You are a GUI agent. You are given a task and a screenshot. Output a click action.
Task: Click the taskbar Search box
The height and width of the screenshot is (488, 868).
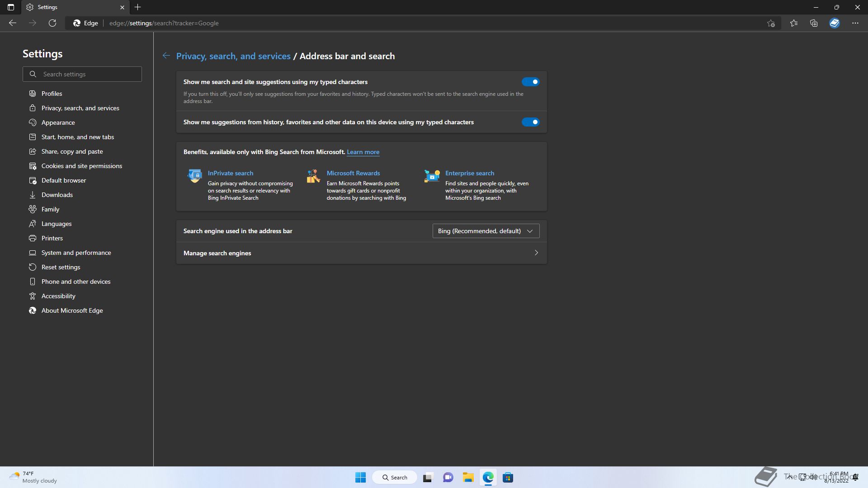[x=395, y=477]
